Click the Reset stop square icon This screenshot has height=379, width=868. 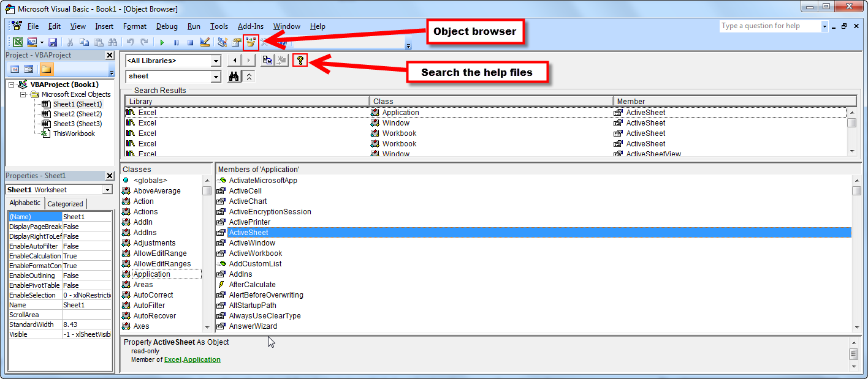tap(190, 42)
